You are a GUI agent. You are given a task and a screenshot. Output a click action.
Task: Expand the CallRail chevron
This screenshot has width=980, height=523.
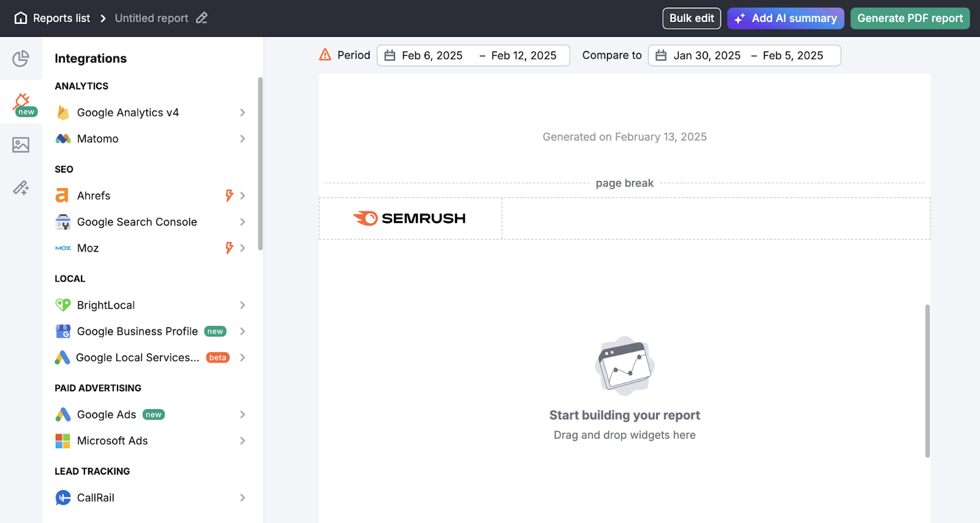coord(243,498)
